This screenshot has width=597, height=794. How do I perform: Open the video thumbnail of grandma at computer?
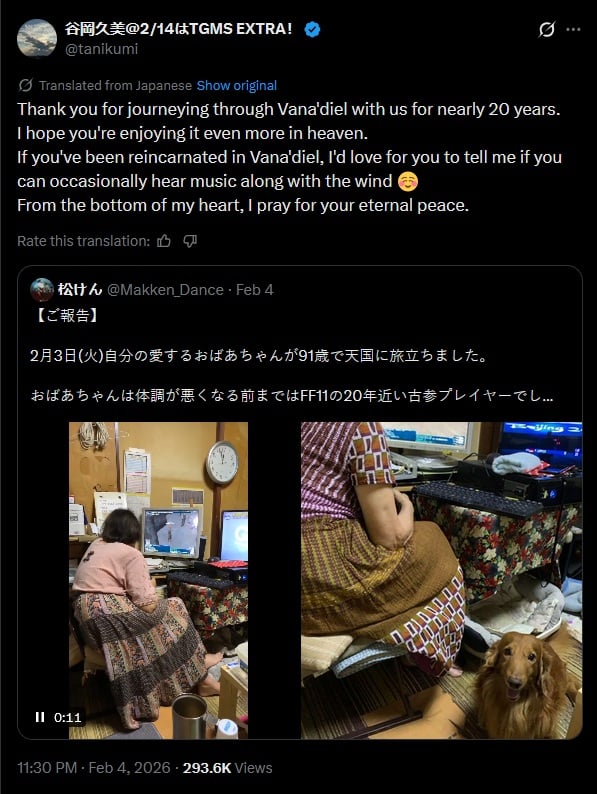point(158,580)
